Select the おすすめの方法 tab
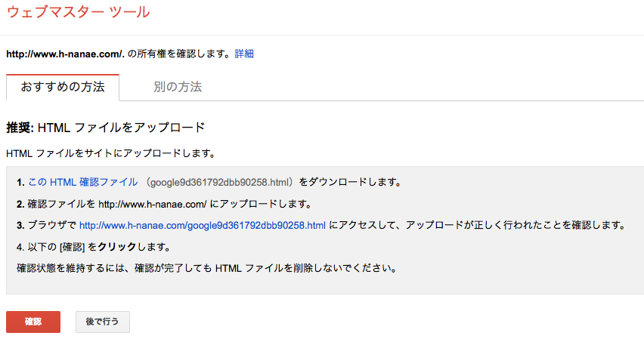Screen dimensions: 644x339 [63, 88]
